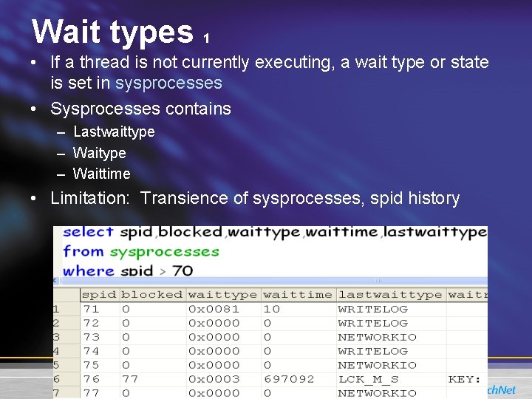Select NETWORKIO cell in row 73
This screenshot has width=532, height=399.
[391, 337]
